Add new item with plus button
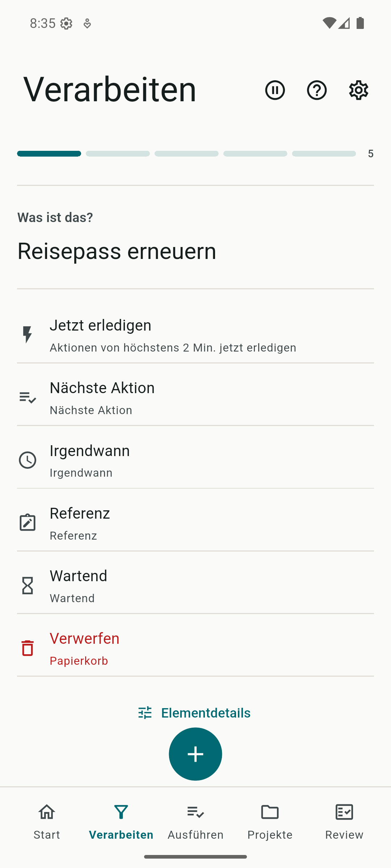This screenshot has height=868, width=391. 195,754
